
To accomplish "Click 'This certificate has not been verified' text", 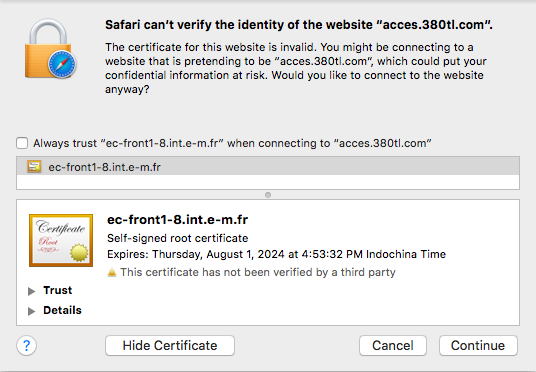I will [258, 272].
